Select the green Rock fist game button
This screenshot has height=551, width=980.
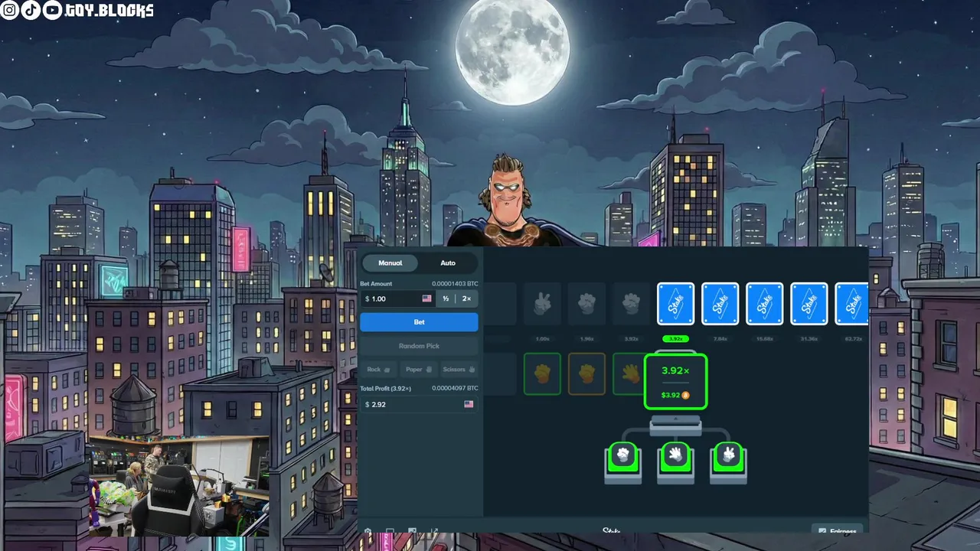(x=623, y=457)
